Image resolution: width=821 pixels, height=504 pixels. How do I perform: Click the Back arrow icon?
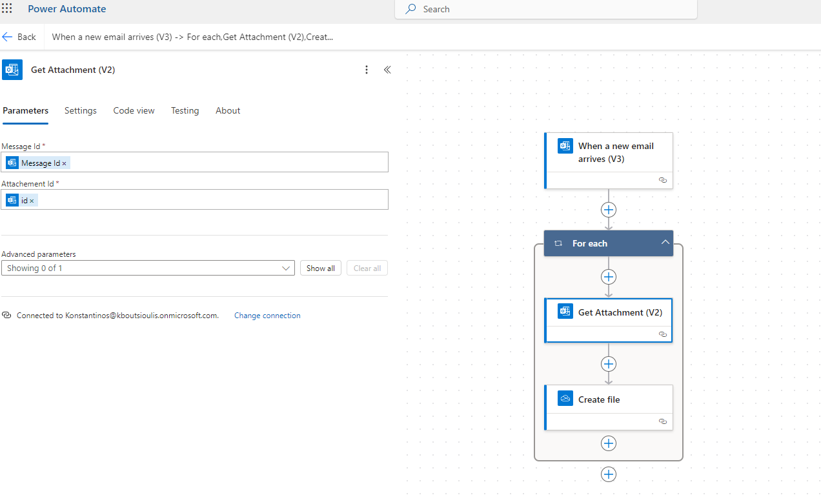click(8, 37)
